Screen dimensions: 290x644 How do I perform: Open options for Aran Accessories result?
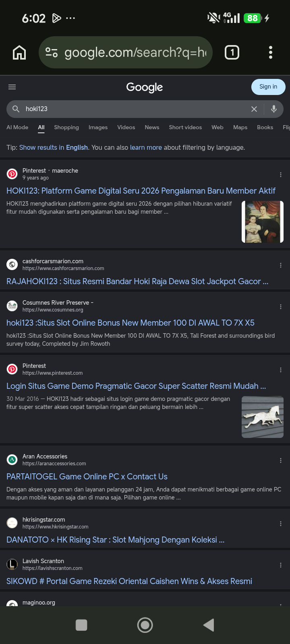click(x=281, y=460)
